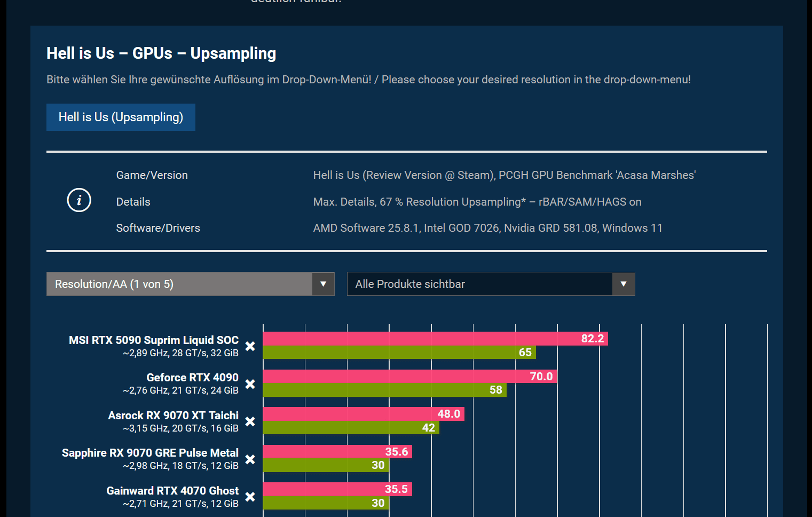
Task: Click the 48.0 bar for RX 9070 XT
Action: 364,414
